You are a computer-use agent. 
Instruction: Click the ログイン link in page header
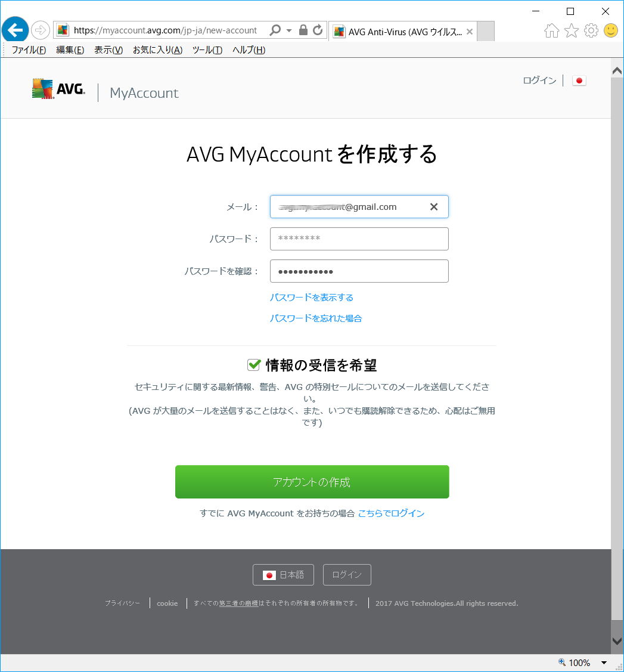(539, 80)
